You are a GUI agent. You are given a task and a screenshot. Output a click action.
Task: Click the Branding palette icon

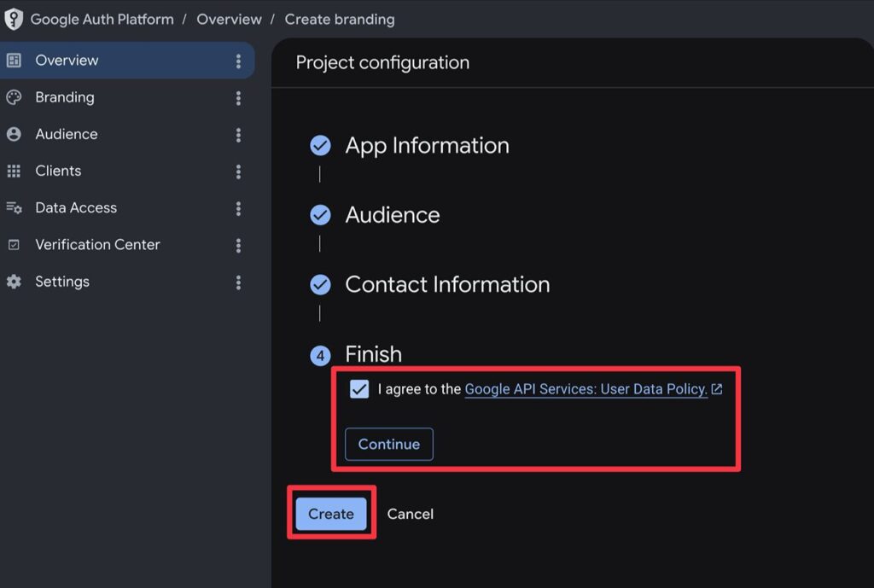[x=14, y=97]
